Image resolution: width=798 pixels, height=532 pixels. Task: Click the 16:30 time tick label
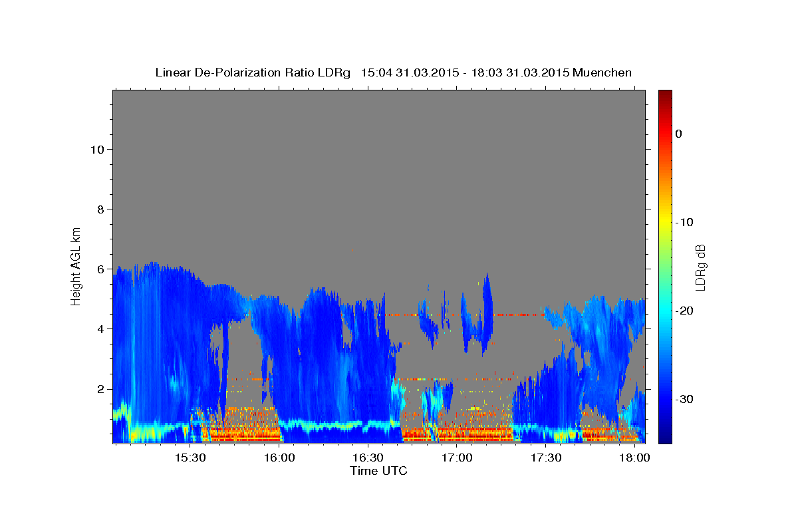368,458
